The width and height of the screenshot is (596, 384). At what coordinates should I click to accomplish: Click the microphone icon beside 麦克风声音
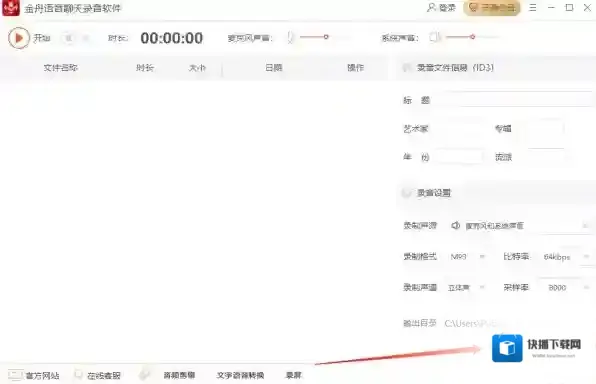coord(290,37)
